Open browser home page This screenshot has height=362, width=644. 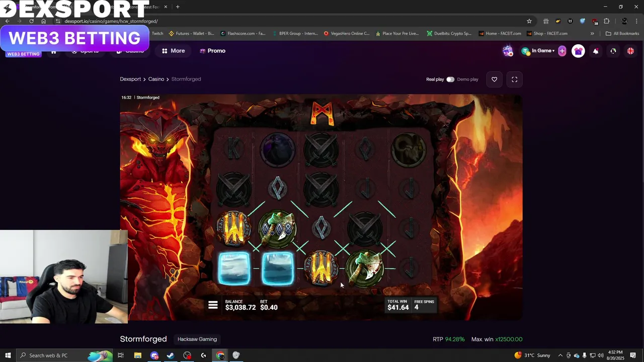pyautogui.click(x=43, y=21)
